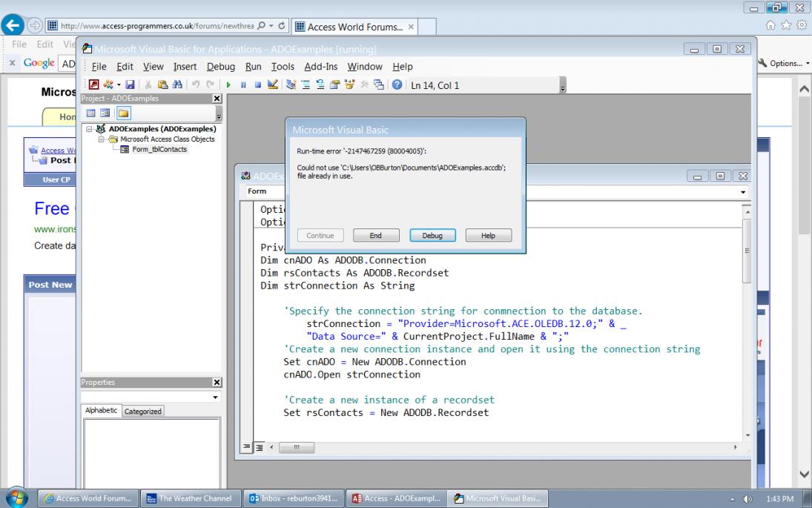
Task: Click the browser Favorites star icon
Action: [x=786, y=25]
